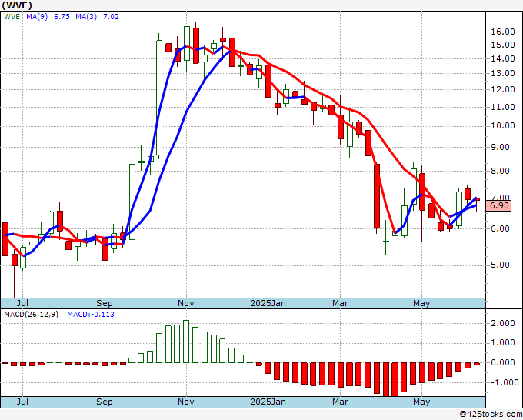Click the 12.00 price axis label
523x420 pixels.
503,89
